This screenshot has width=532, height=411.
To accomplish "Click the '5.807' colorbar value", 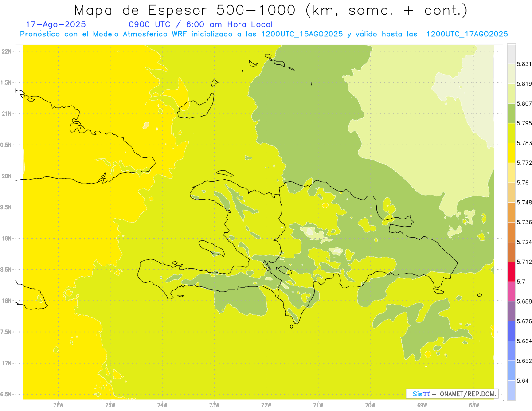I will click(x=524, y=103).
